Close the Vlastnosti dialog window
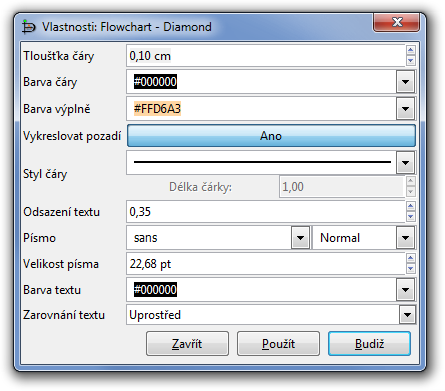 click(x=396, y=23)
